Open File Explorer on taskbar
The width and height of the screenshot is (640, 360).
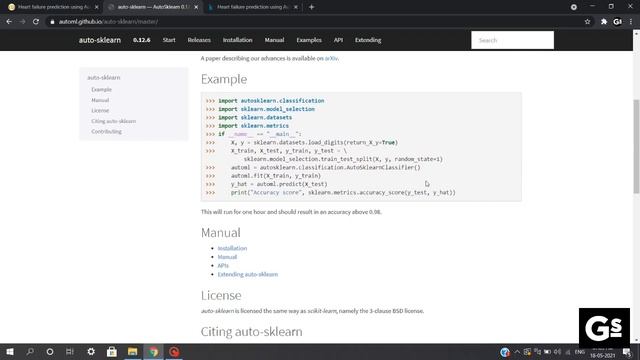(132, 351)
